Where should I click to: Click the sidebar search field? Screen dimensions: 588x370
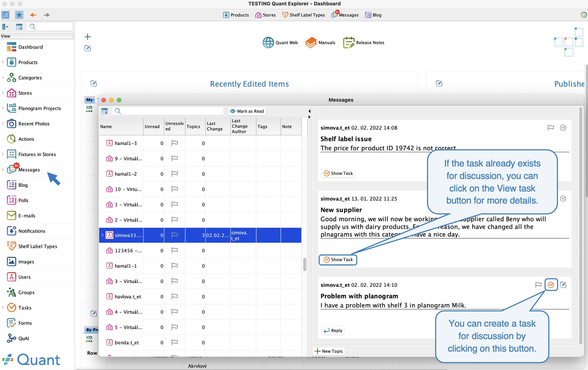50,26
